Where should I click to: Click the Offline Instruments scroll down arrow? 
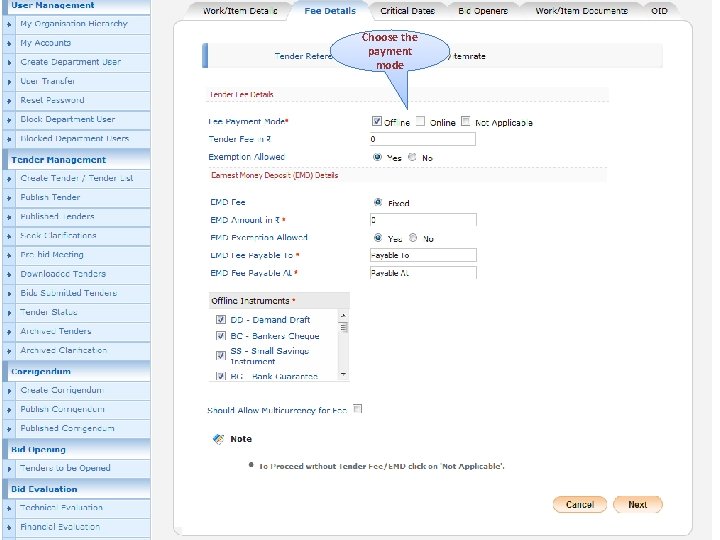point(343,375)
